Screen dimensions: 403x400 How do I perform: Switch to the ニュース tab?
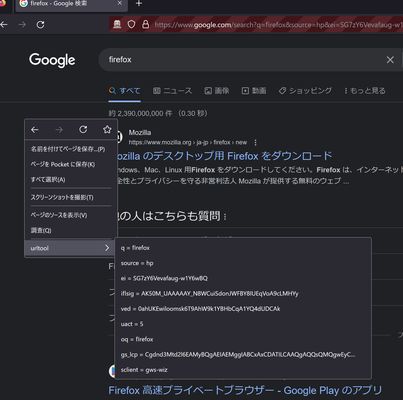pos(172,91)
